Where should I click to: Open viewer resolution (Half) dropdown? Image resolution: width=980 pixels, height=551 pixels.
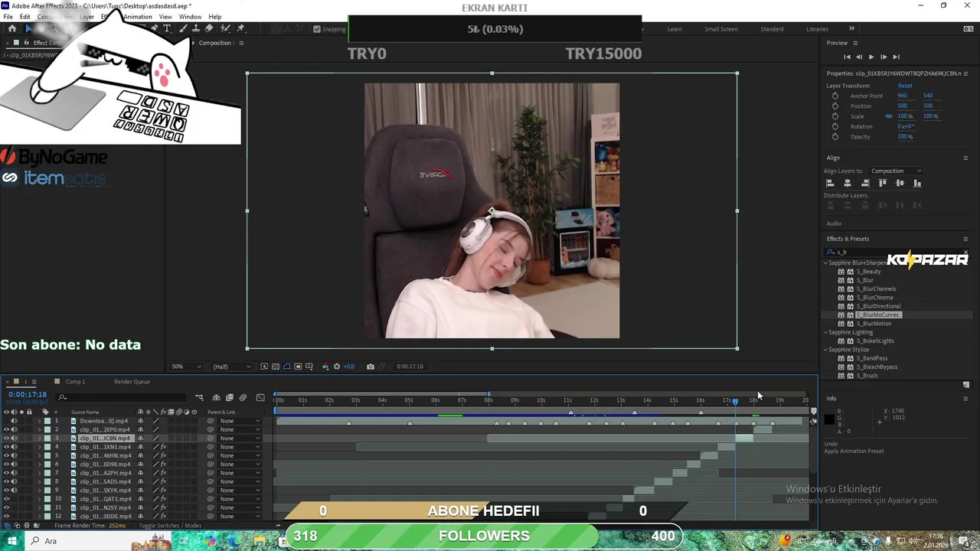coord(230,367)
